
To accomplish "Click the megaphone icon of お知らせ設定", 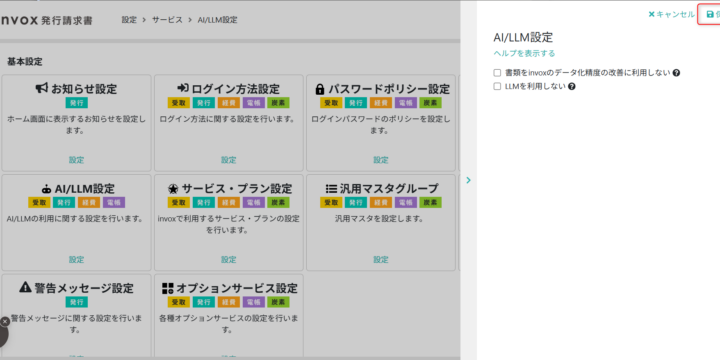I will 42,88.
